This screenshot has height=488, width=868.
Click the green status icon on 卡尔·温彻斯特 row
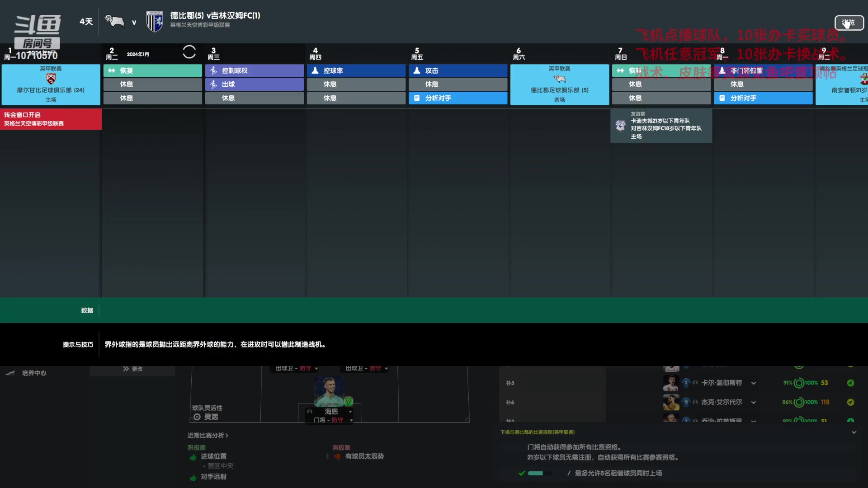click(850, 383)
